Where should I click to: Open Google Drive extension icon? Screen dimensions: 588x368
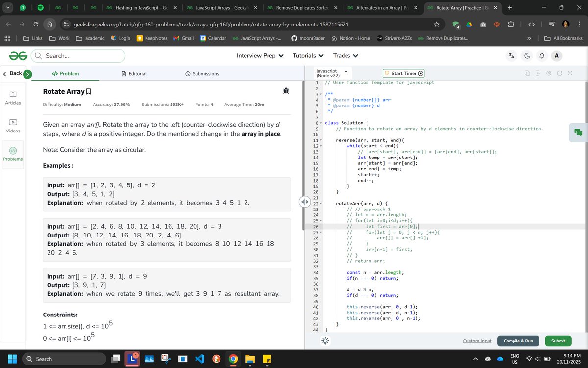pos(469,25)
